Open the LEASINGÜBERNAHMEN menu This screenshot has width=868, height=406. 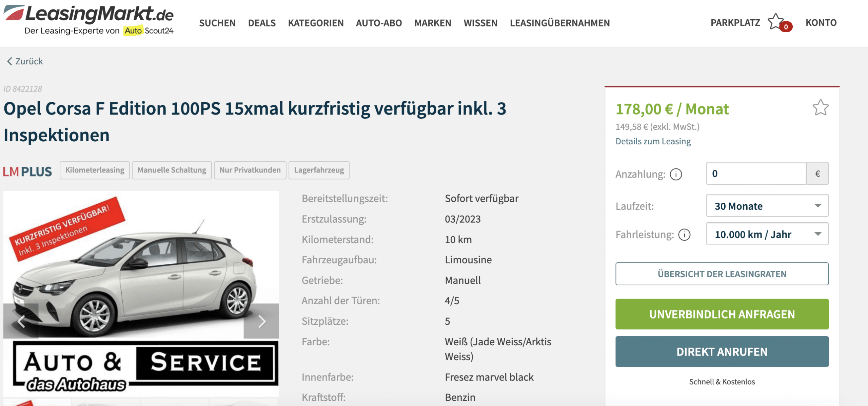(560, 23)
